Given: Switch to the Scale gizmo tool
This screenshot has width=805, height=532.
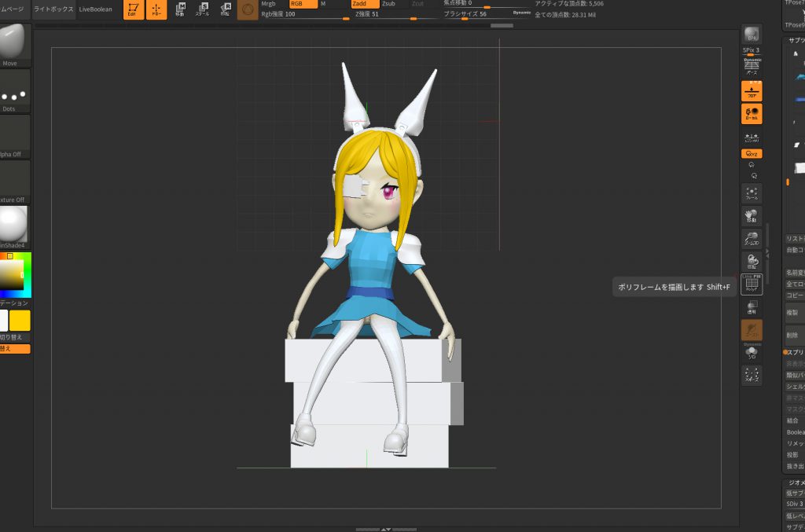Looking at the screenshot, I should (x=203, y=9).
